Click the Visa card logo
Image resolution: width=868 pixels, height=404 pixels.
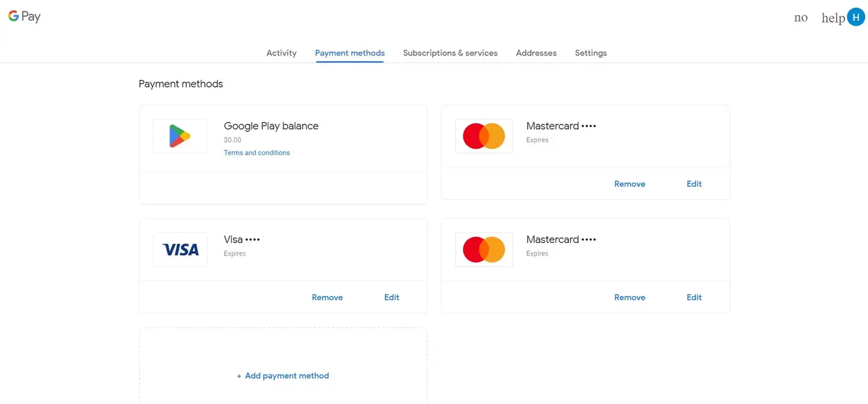pyautogui.click(x=181, y=250)
